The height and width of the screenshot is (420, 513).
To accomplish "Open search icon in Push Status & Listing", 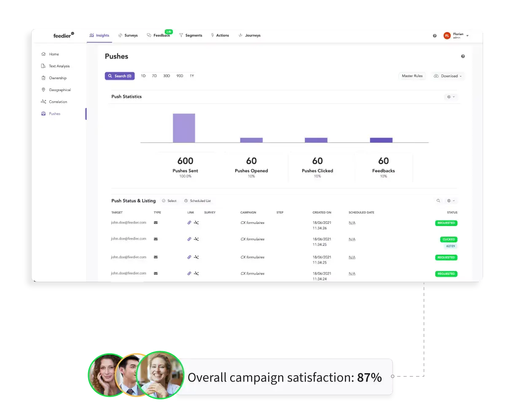I will [x=438, y=201].
